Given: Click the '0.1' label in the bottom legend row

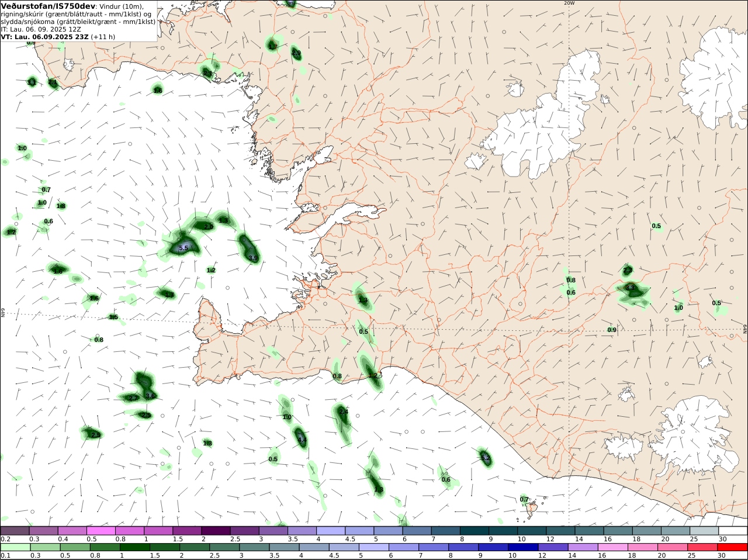Looking at the screenshot, I should pos(5,555).
